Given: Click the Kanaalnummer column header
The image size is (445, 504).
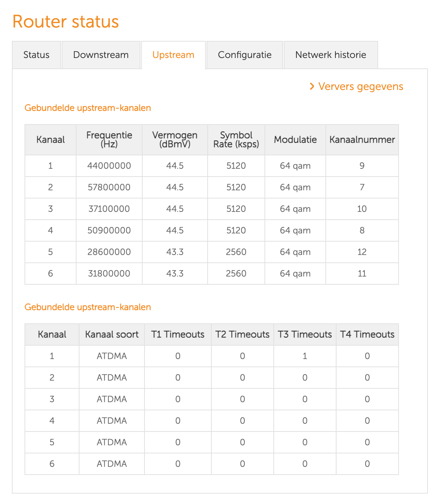Looking at the screenshot, I should 362,140.
